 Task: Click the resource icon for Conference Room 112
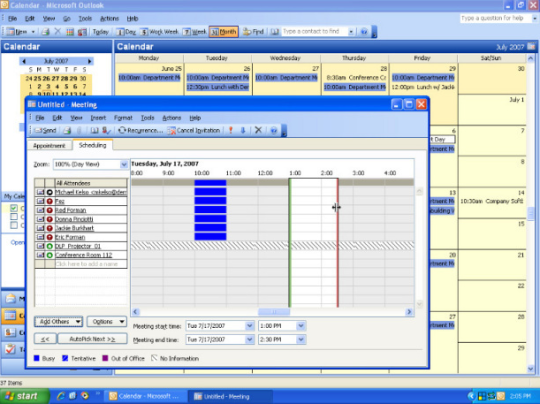(50, 255)
